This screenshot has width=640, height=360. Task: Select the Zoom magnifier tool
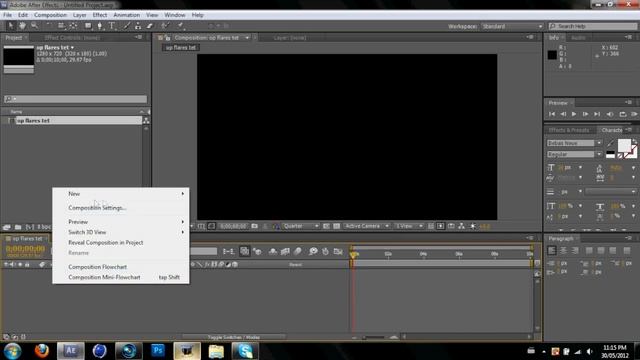tap(34, 26)
